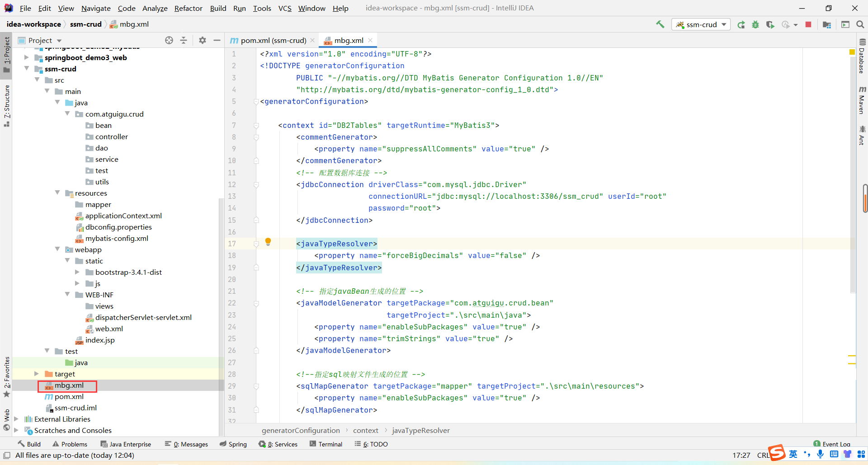Open the Refactor menu

pyautogui.click(x=189, y=8)
